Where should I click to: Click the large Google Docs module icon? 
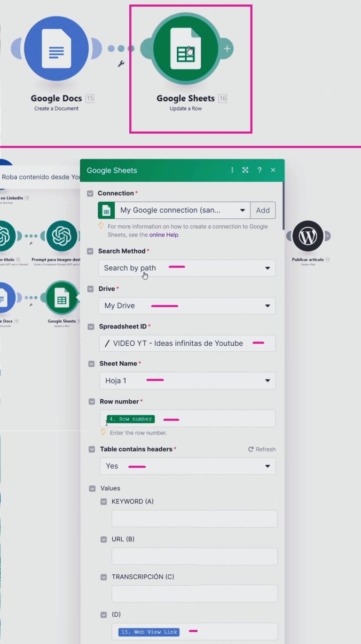pos(56,48)
